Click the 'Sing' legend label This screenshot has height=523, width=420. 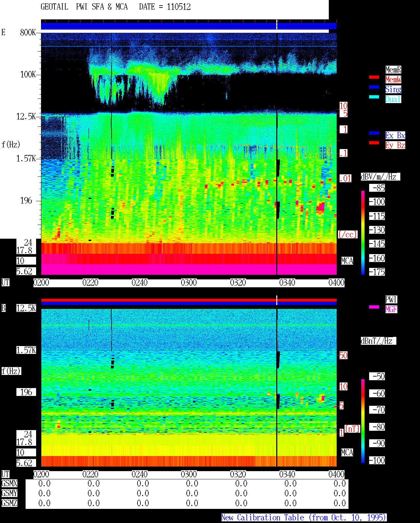click(393, 89)
